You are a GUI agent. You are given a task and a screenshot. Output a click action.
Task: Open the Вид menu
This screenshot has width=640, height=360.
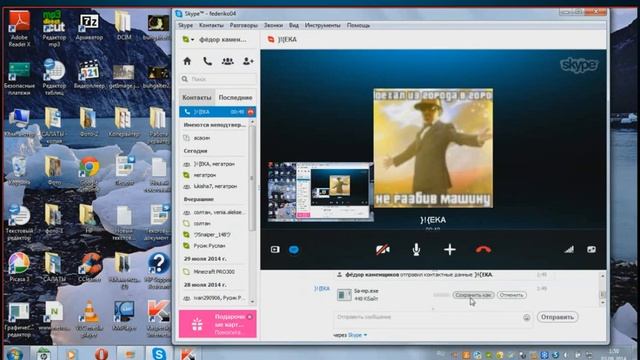tap(293, 25)
